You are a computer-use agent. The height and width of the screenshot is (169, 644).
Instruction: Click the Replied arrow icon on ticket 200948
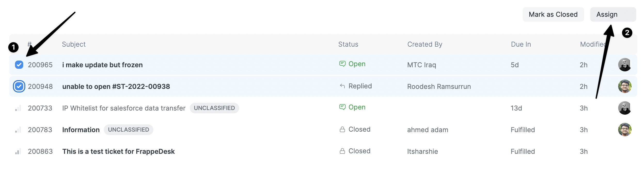tap(343, 86)
